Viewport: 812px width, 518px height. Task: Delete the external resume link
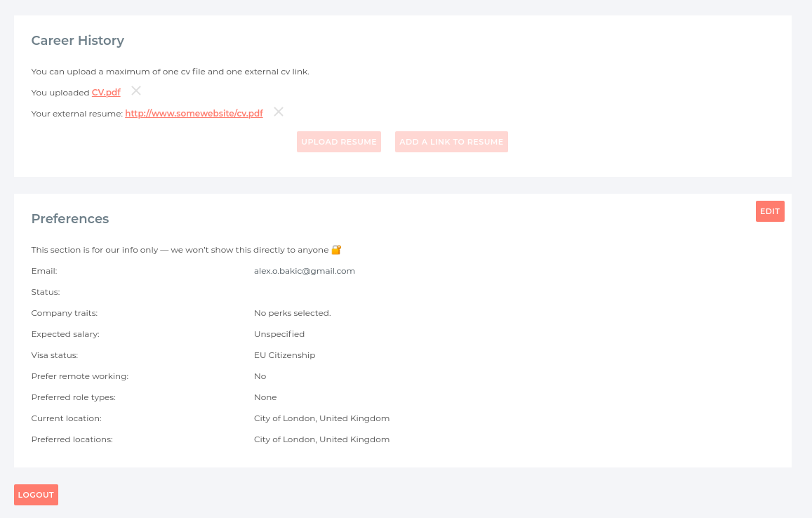[x=278, y=112]
